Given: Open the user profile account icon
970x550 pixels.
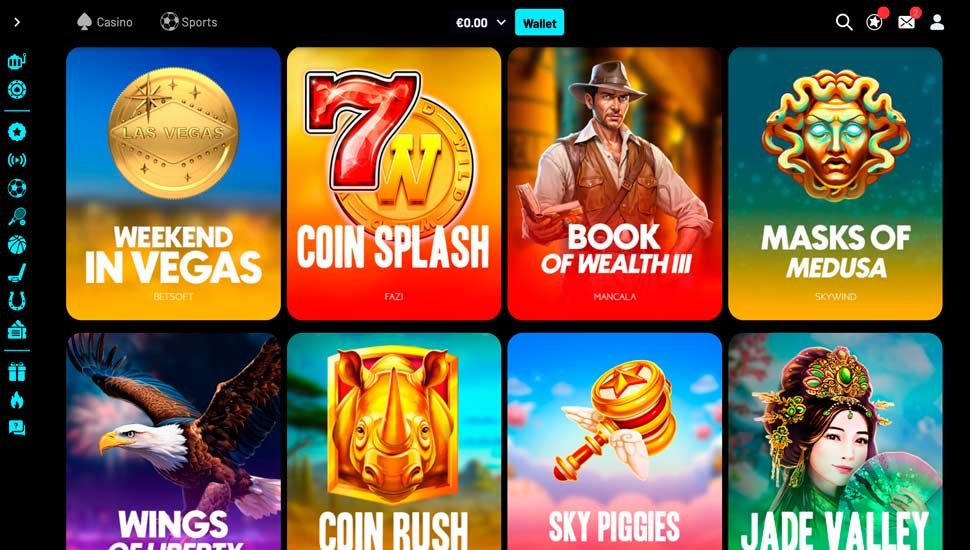Looking at the screenshot, I should [937, 22].
